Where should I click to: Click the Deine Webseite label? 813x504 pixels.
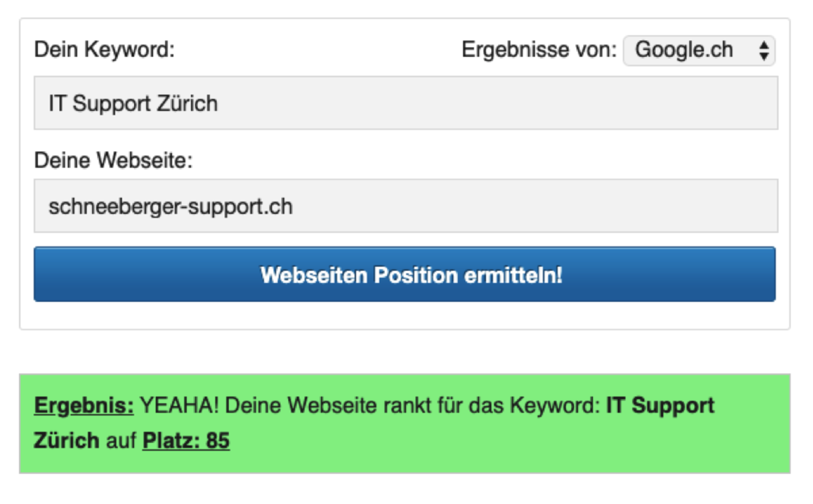coord(113,161)
